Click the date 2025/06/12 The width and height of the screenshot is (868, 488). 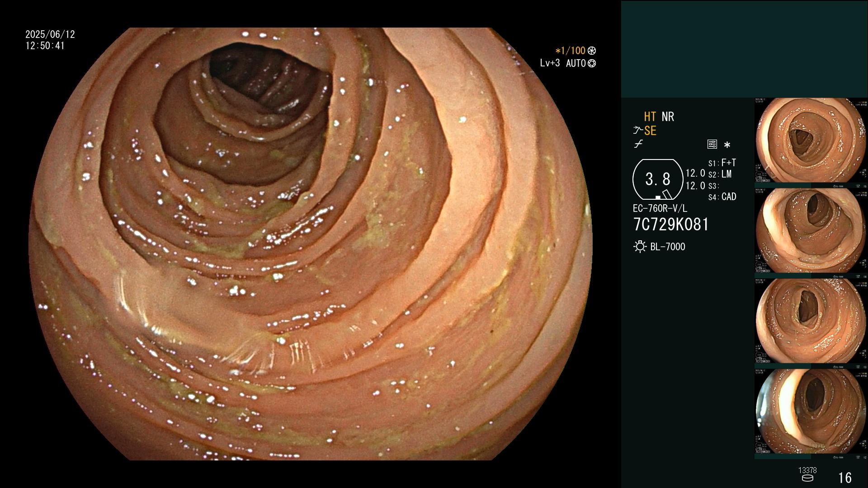50,34
